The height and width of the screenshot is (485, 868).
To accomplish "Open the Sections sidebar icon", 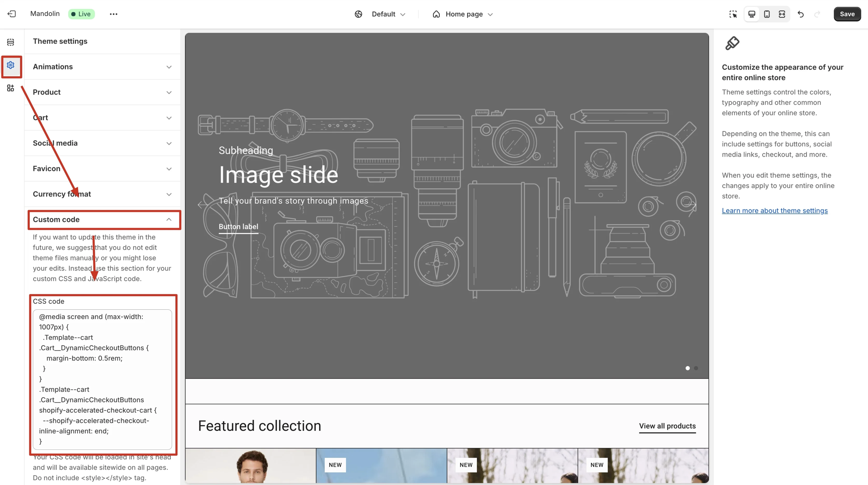I will [x=10, y=42].
